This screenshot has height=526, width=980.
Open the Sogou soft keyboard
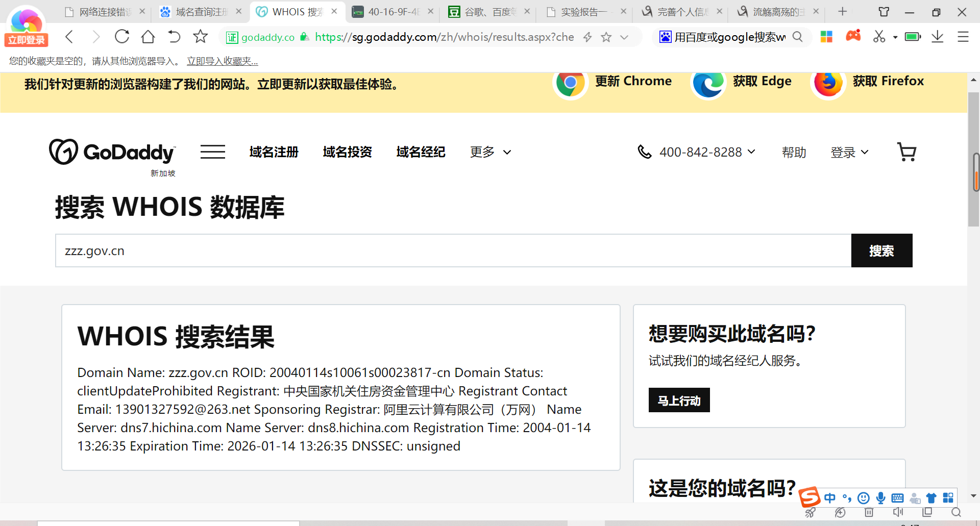pos(897,498)
